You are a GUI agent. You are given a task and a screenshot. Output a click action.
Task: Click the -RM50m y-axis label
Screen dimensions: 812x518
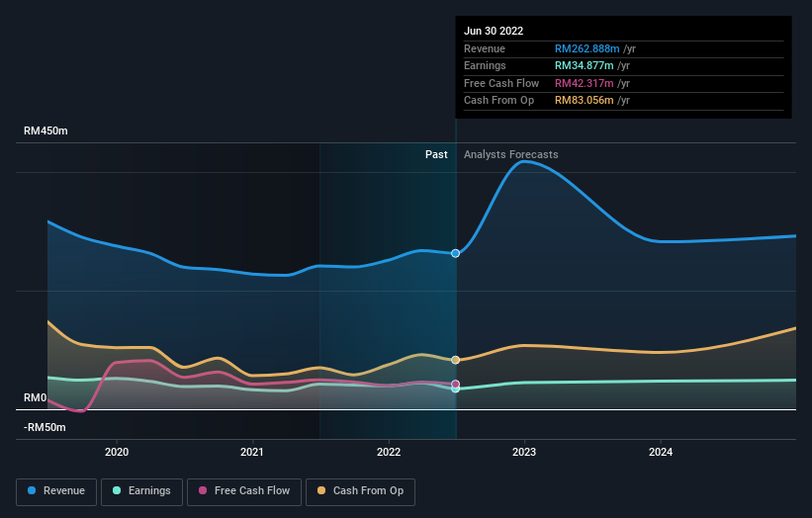coord(45,427)
